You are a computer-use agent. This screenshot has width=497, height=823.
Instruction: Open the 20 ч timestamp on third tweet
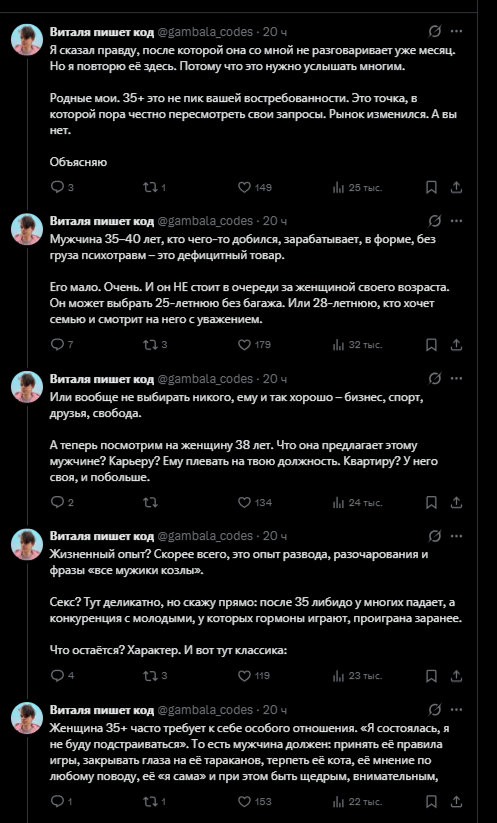point(274,378)
